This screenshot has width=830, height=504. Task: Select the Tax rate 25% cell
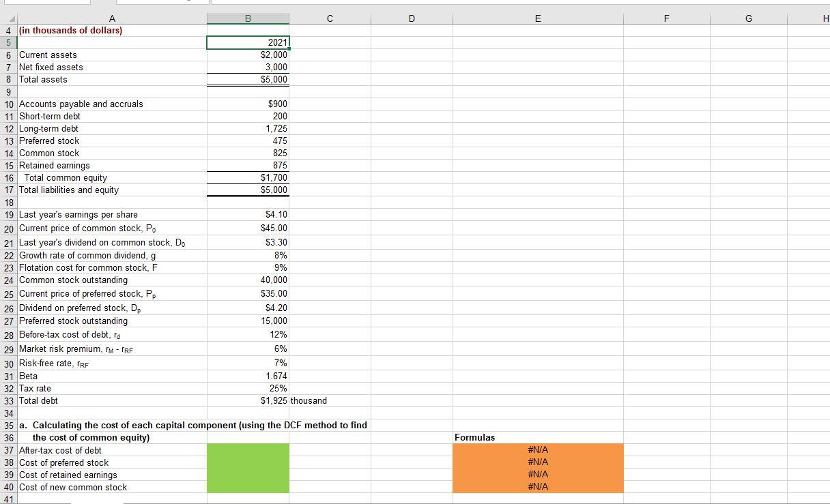pos(248,388)
